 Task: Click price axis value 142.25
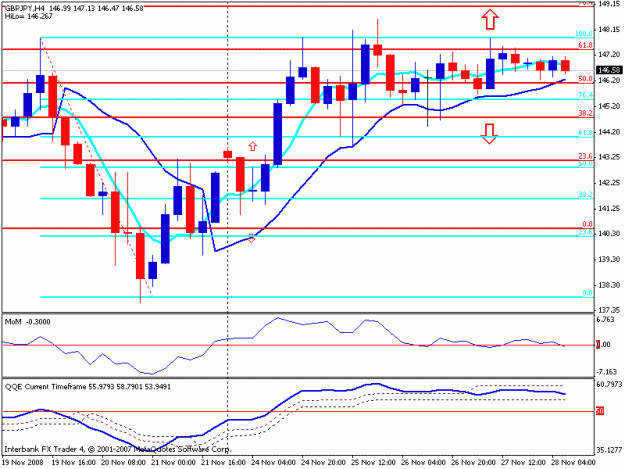pyautogui.click(x=609, y=182)
